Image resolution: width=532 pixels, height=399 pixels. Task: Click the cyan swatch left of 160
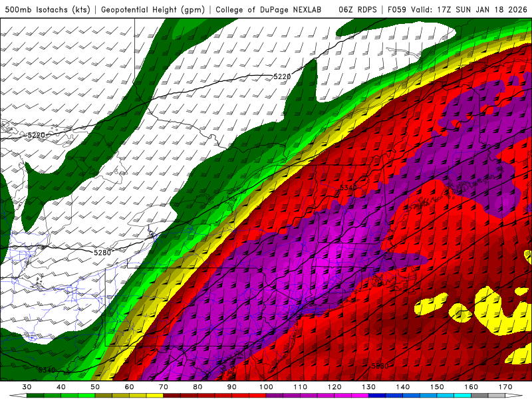click(x=462, y=396)
